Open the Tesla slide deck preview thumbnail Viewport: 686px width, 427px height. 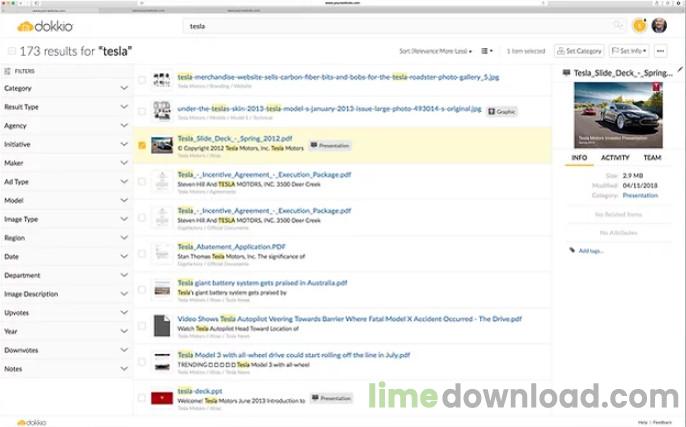point(617,114)
